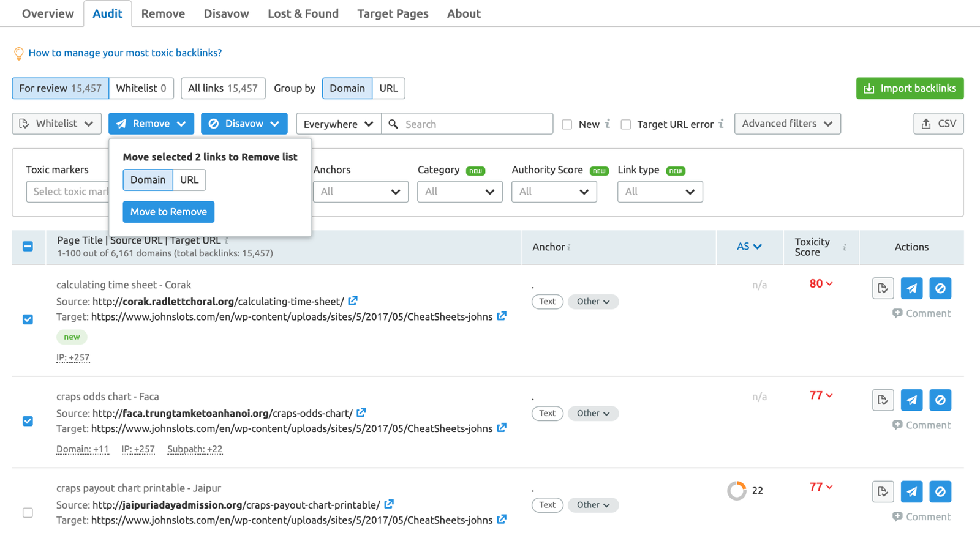The height and width of the screenshot is (533, 980).
Task: Open the Authority Score filter dropdown
Action: click(554, 192)
